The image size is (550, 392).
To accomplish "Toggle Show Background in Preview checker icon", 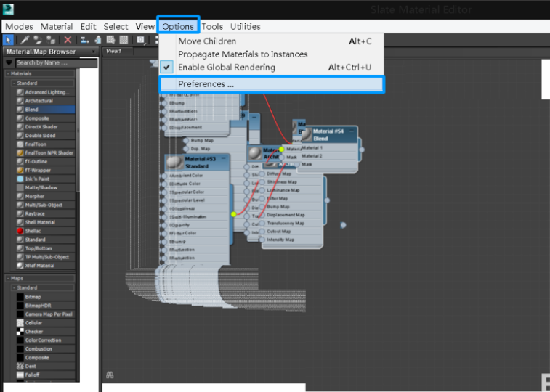I will click(124, 40).
